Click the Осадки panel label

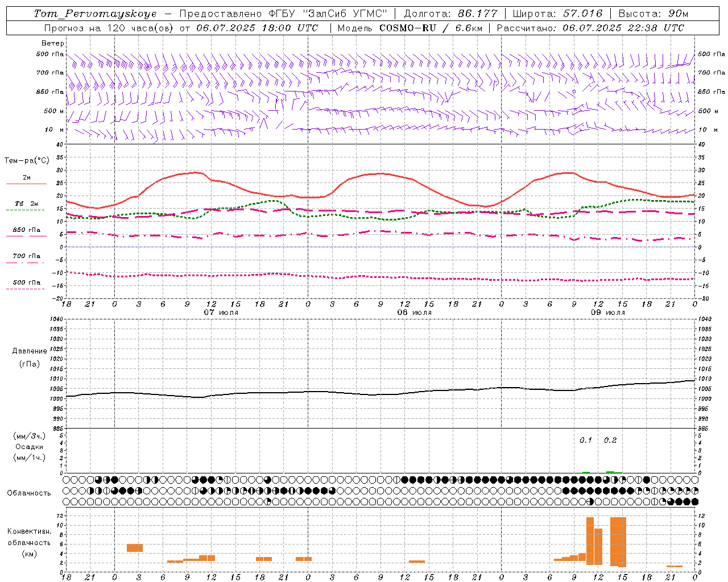[30, 447]
